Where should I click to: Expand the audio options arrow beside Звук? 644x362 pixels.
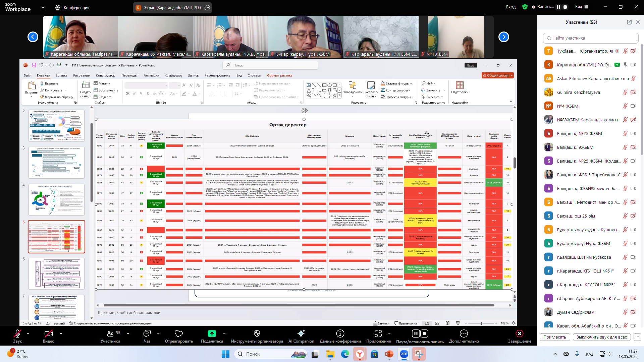click(28, 334)
